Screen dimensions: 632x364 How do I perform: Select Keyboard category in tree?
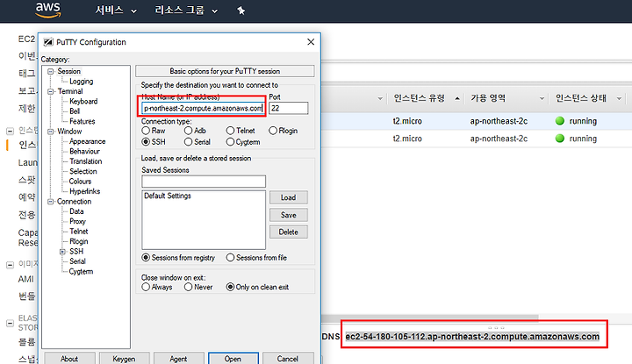tap(83, 102)
